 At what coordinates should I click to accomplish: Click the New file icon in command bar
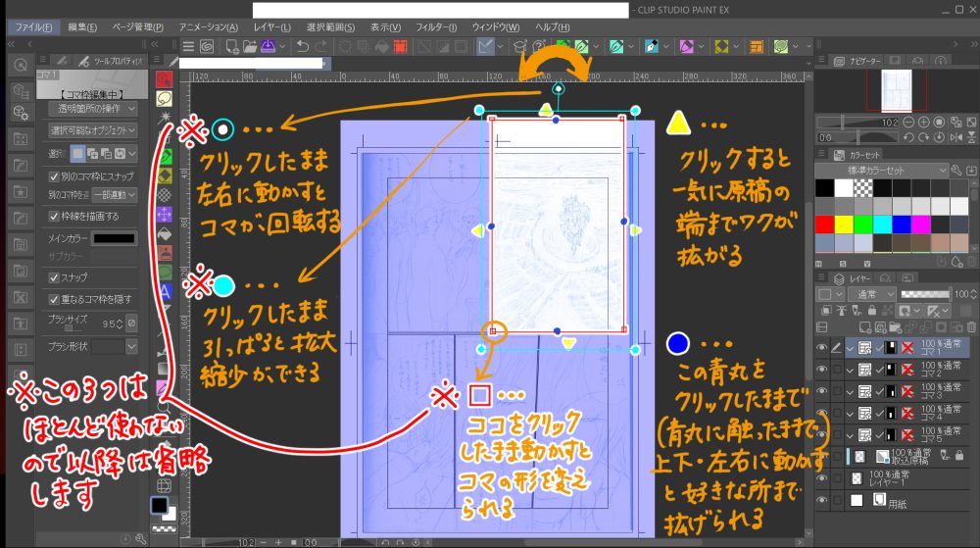tap(232, 47)
